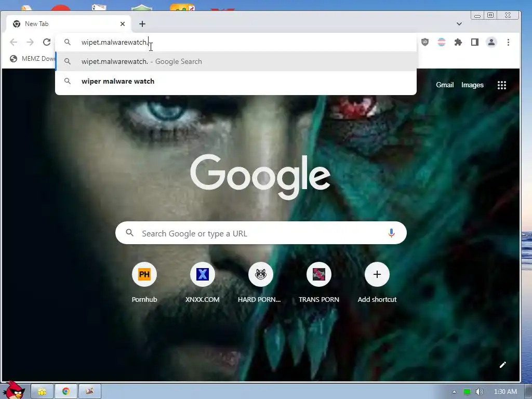Open the HARD PORN shortcut tile

coord(260,282)
